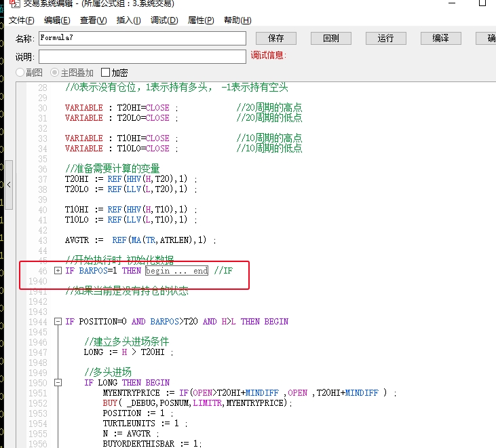496x448 pixels.
Task: Click into the empty 说明 field
Action: (142, 56)
